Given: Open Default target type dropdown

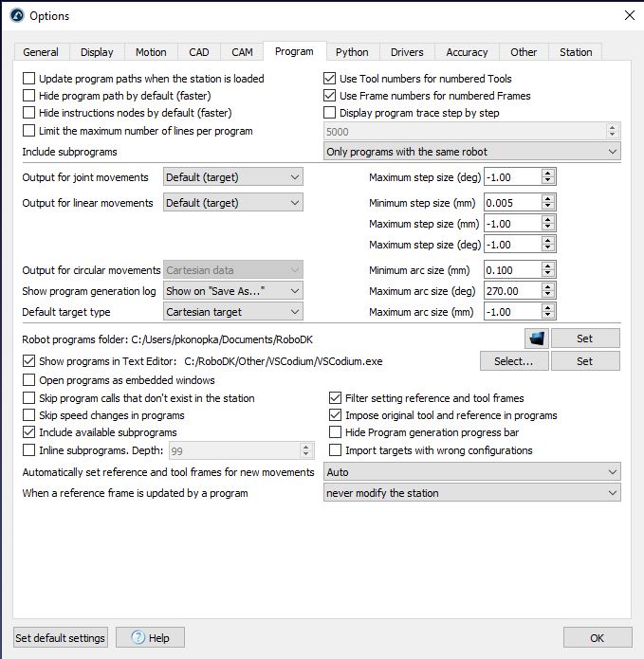Looking at the screenshot, I should [x=233, y=312].
